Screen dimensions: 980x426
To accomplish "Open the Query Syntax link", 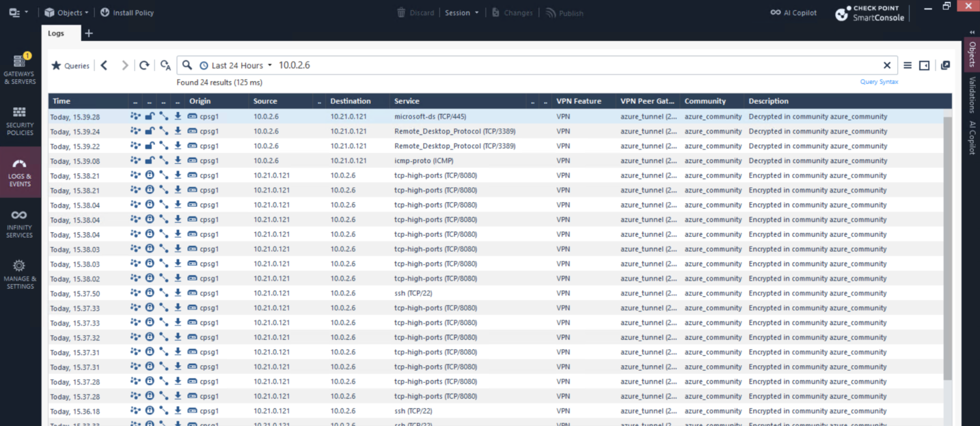I will tap(879, 82).
